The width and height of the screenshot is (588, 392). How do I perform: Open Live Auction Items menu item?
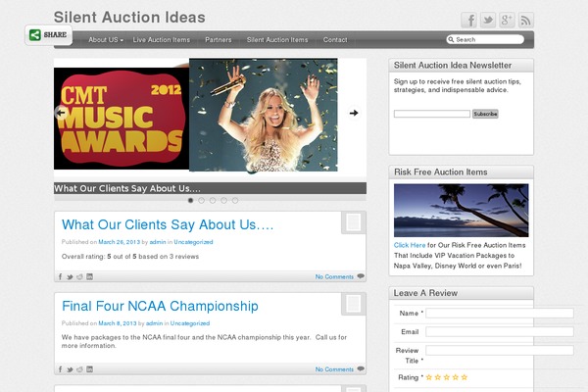[162, 40]
